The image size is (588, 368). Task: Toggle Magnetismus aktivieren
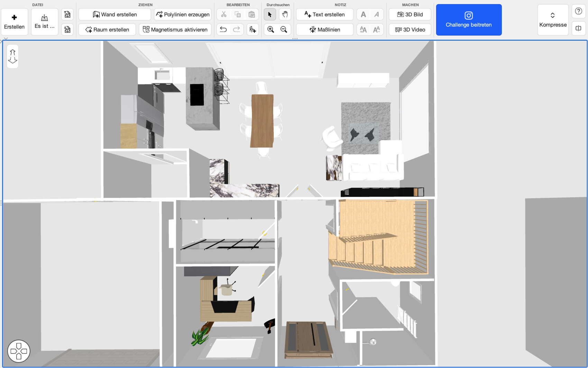175,30
